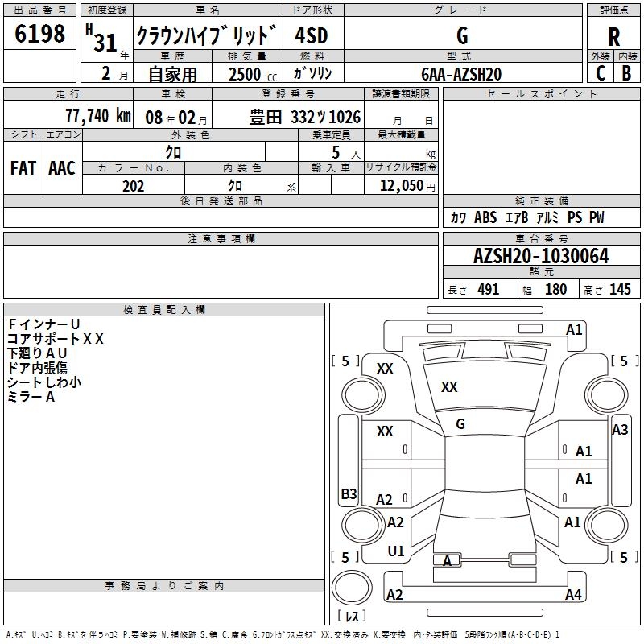Click interior rating B
This screenshot has height=644, width=644.
(x=627, y=73)
